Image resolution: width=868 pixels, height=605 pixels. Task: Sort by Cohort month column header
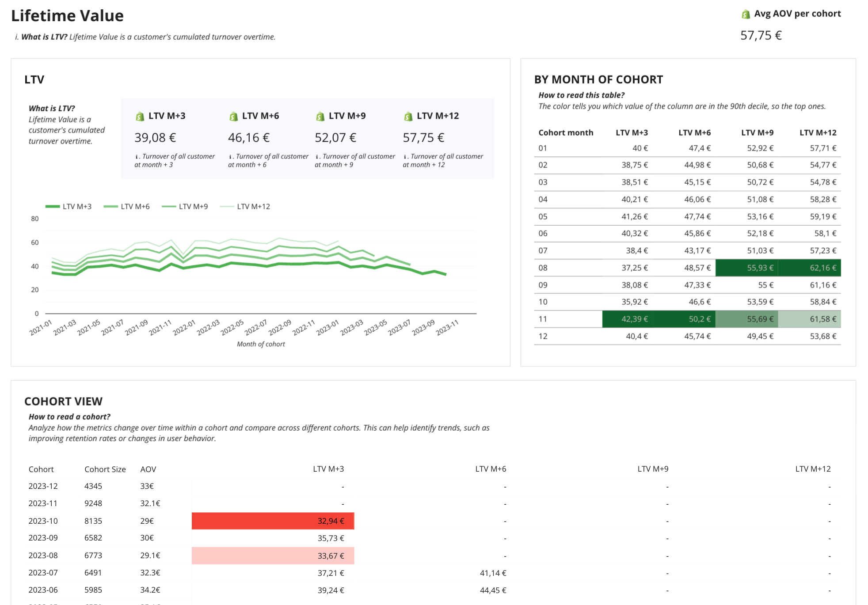coord(566,132)
